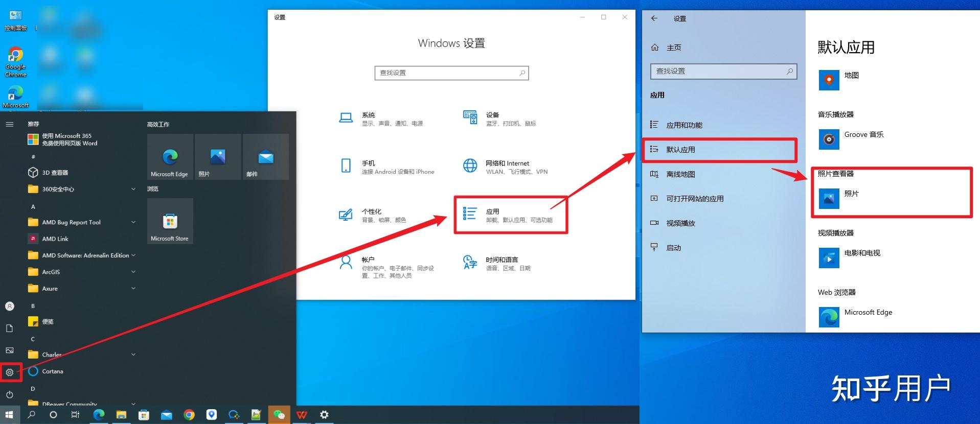Open the 照片 tile in Start menu
The height and width of the screenshot is (424, 980).
pos(218,157)
